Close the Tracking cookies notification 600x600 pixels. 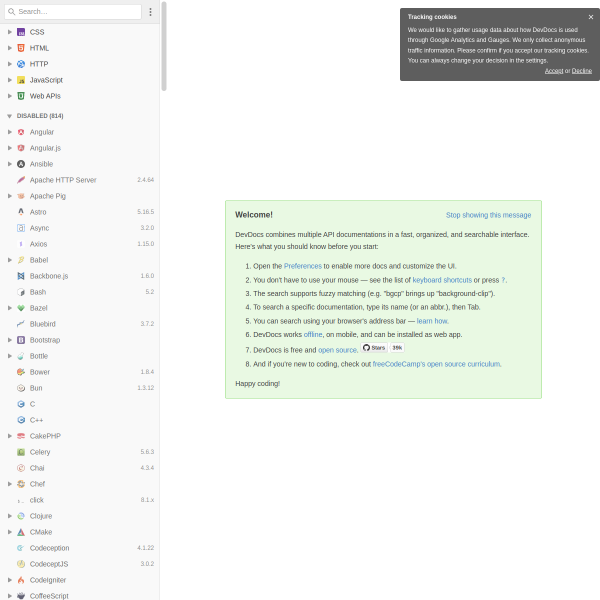[591, 17]
